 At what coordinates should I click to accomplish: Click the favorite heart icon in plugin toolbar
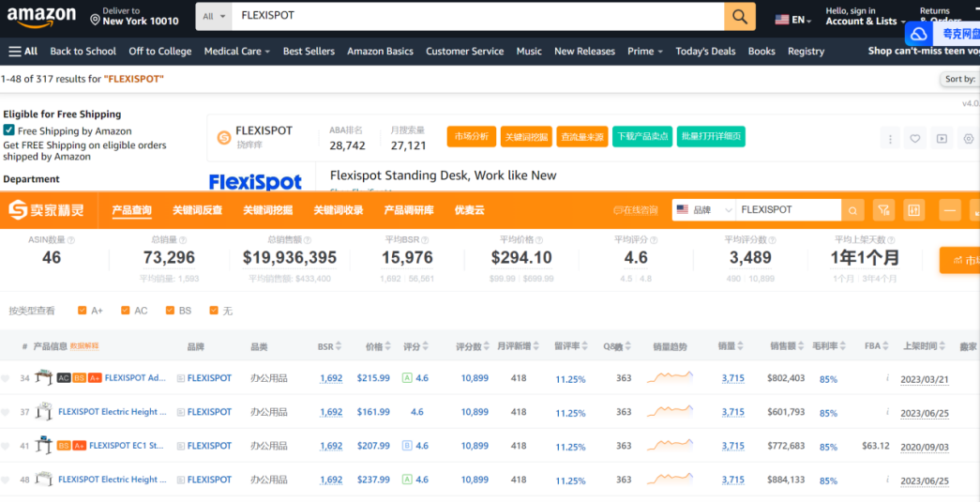(x=915, y=139)
